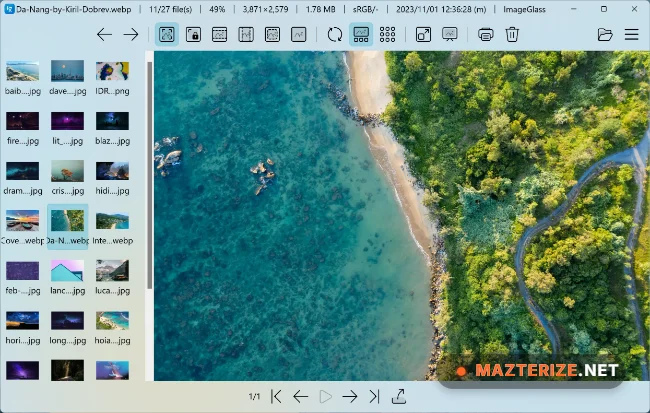Select the Inte...webp thumbnail

112,227
